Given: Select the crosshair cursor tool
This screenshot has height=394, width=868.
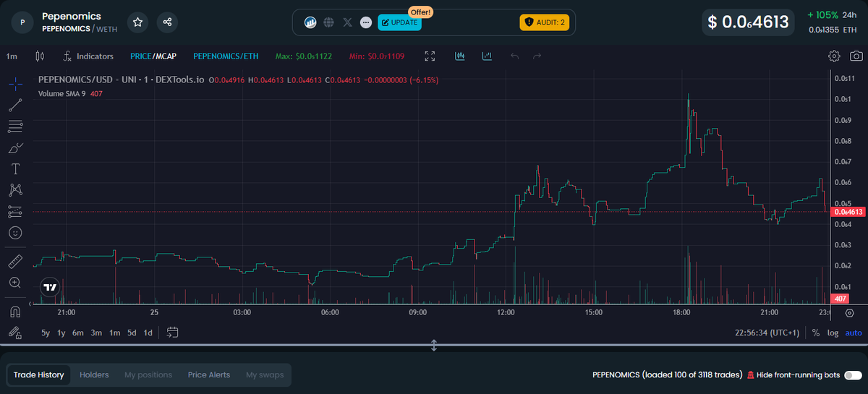Looking at the screenshot, I should [15, 83].
